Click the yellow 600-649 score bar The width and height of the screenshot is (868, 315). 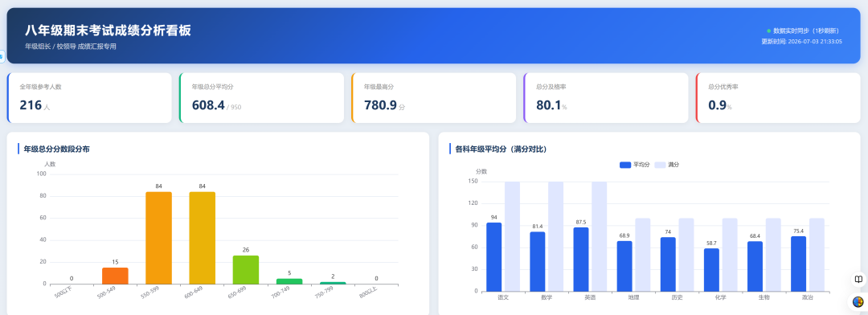pos(202,238)
